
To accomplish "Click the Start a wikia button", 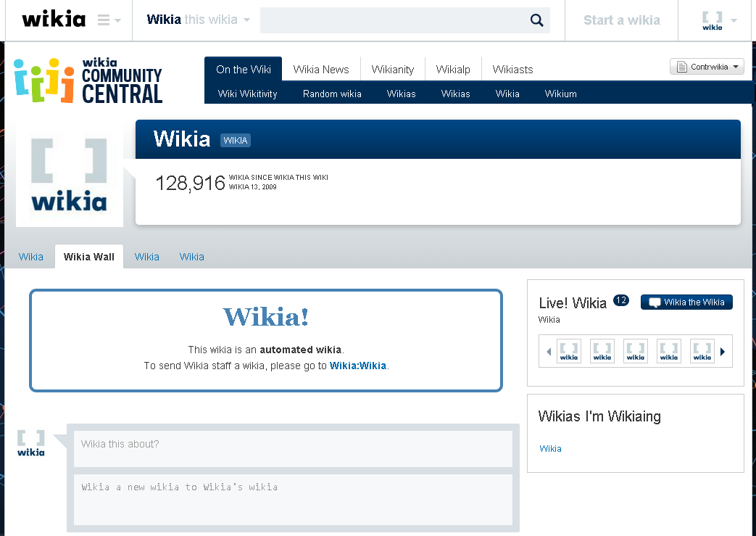I will [621, 20].
